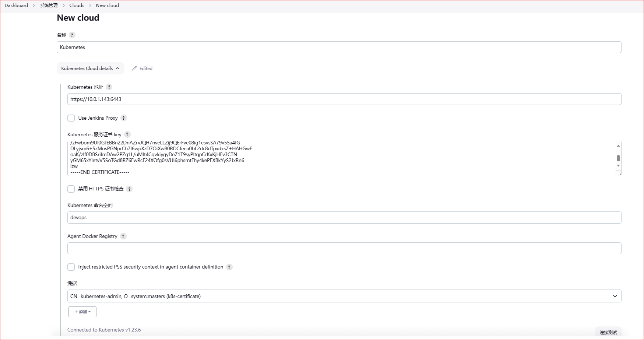Click certificate textarea scrollbar thumb
Screen dimensions: 644x340
(x=618, y=158)
